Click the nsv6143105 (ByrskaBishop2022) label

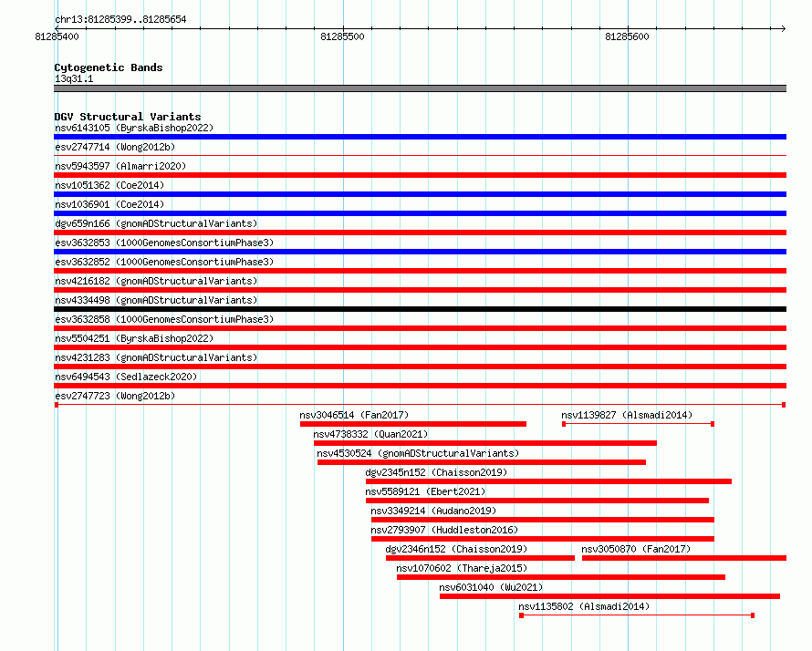tap(134, 128)
